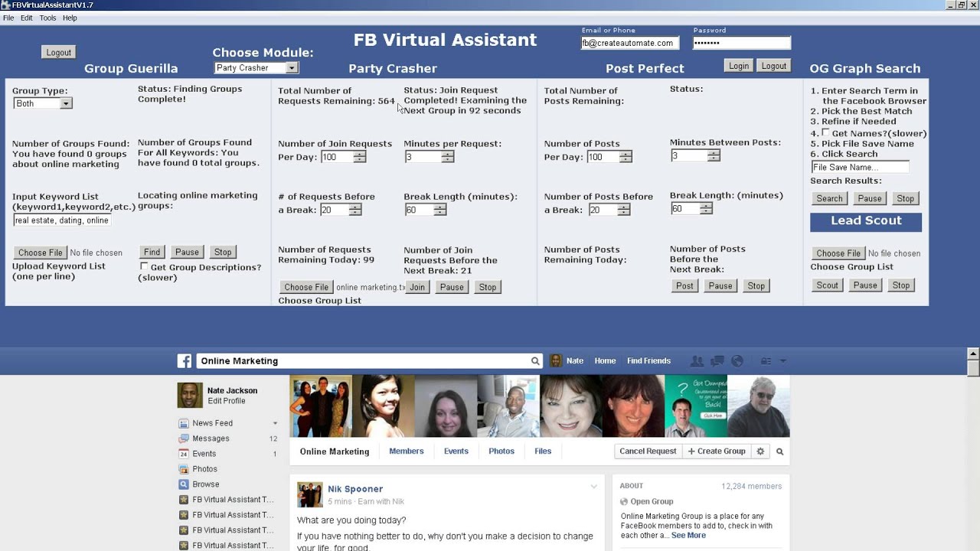Open post options chevron on Nik's post
Viewport: 980px width, 551px height.
[593, 487]
